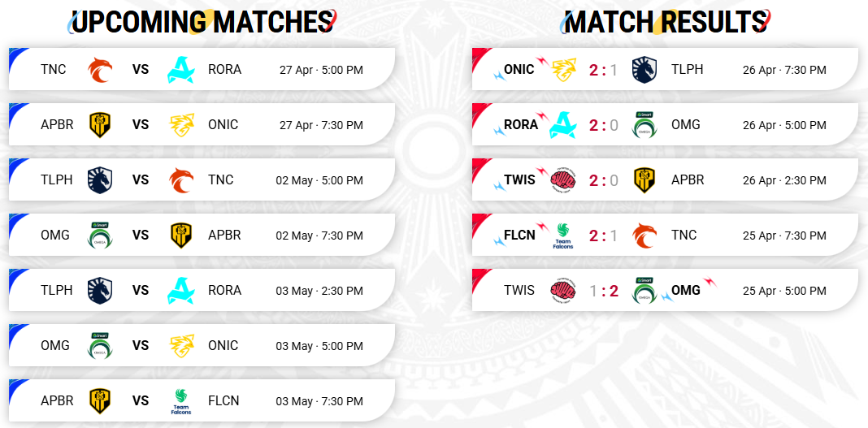Click OMG logo in OMG vs APBR match

tap(100, 235)
